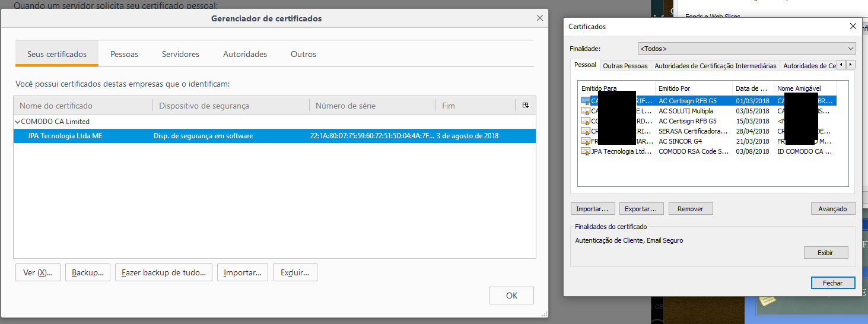Open the column picker icon in table header

click(x=525, y=106)
